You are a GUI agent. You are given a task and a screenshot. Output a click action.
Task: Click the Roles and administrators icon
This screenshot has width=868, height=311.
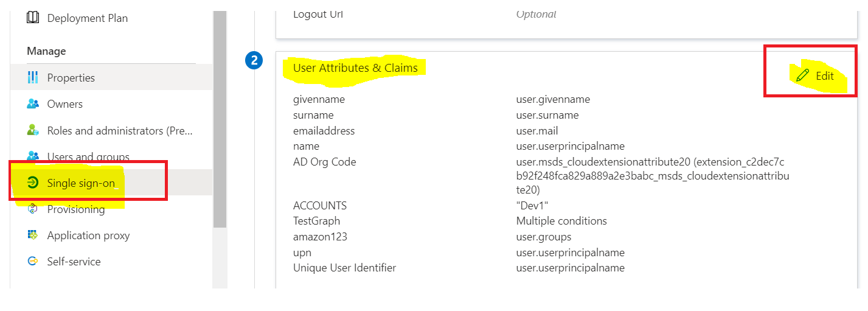pyautogui.click(x=33, y=130)
